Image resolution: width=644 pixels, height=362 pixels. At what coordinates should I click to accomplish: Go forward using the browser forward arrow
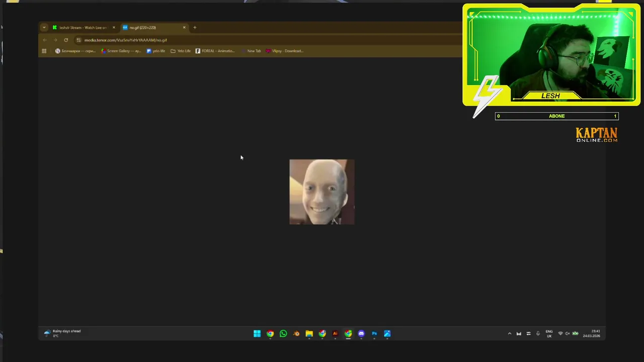click(55, 40)
